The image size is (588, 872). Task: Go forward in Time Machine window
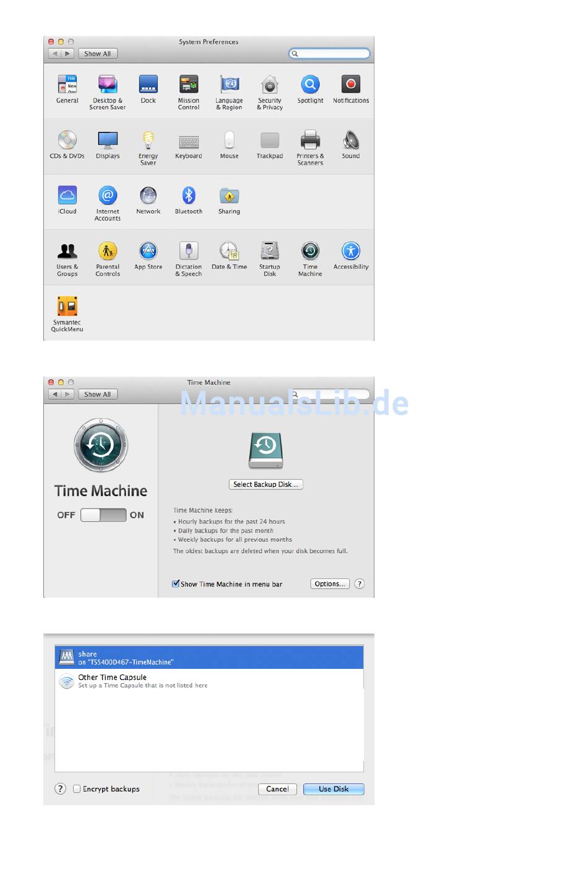click(67, 395)
